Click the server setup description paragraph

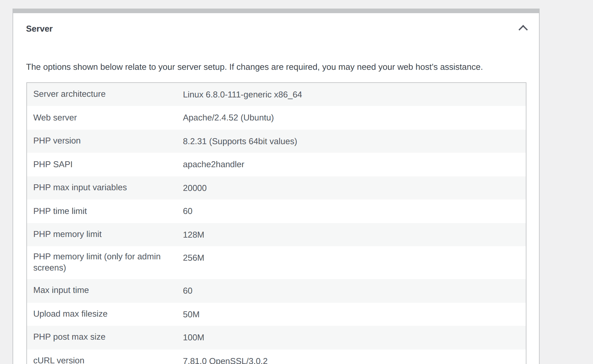pyautogui.click(x=254, y=67)
